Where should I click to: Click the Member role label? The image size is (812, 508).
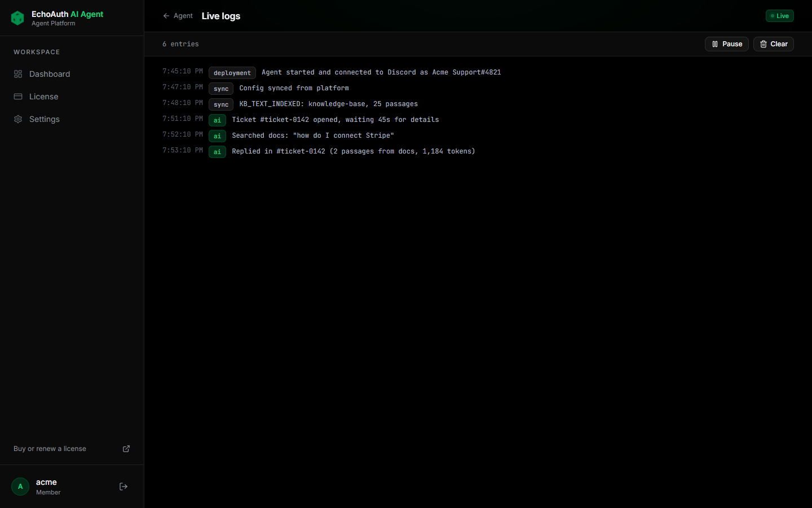coord(48,492)
